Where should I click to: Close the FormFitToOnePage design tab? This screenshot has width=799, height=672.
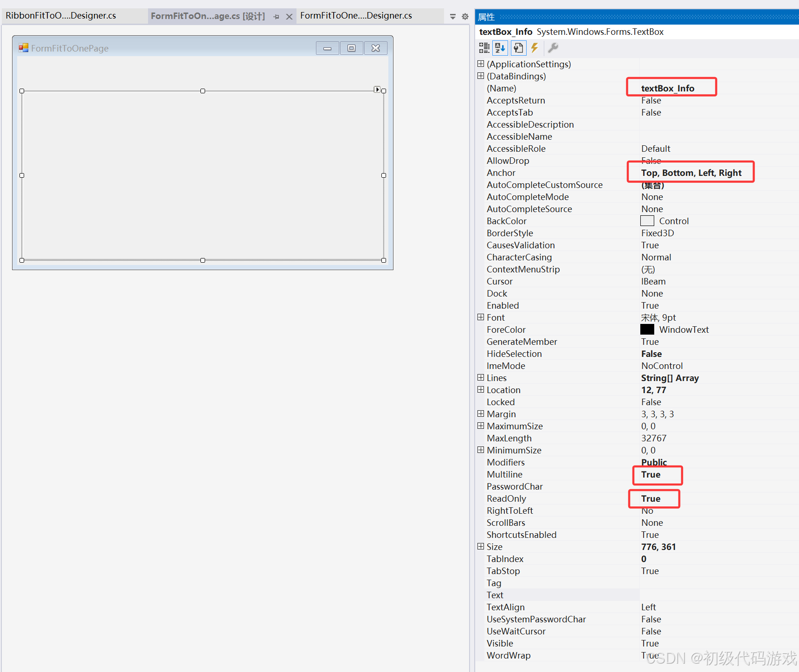coord(289,17)
